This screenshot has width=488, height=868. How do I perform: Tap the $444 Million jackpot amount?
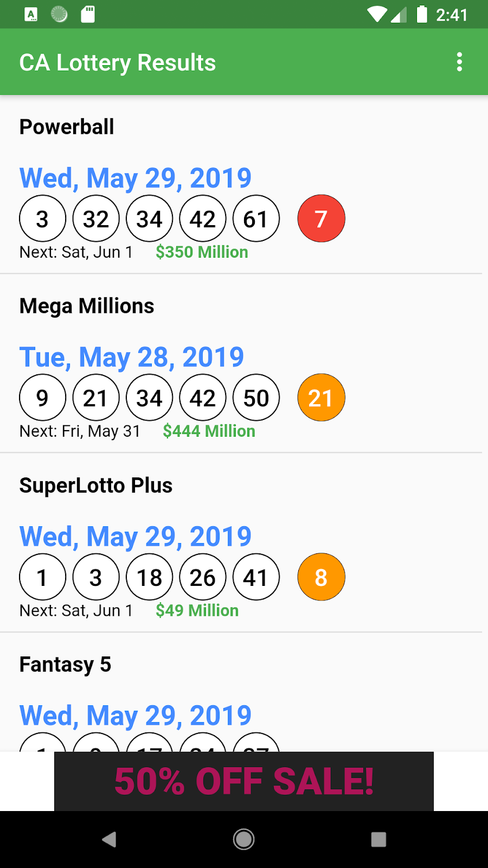[x=209, y=431]
